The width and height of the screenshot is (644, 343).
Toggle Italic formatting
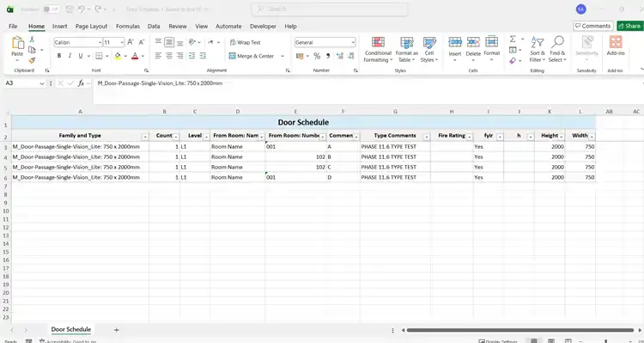[70, 56]
